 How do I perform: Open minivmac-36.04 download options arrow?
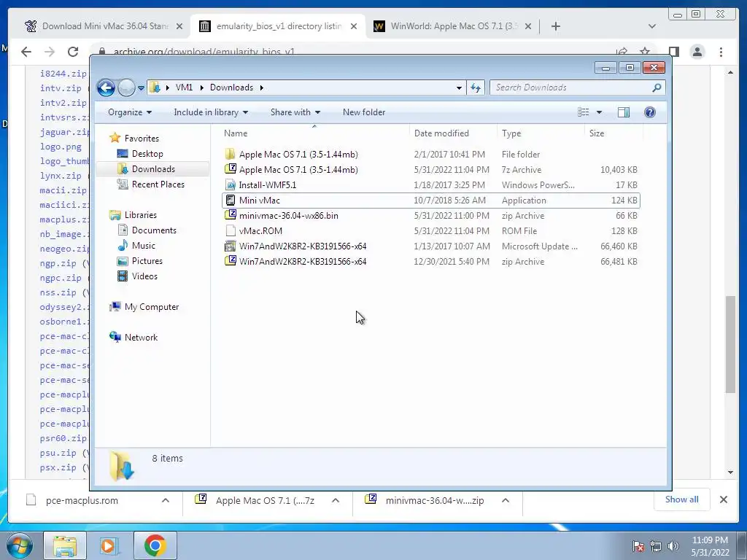pos(506,500)
